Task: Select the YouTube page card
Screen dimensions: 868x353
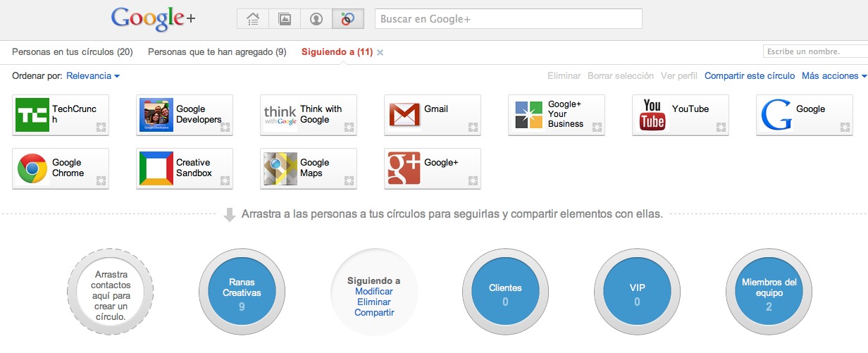Action: 680,115
